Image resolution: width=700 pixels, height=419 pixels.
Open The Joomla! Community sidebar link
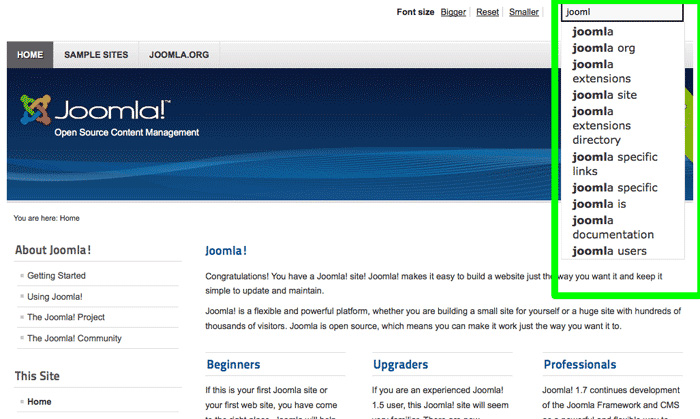click(74, 338)
